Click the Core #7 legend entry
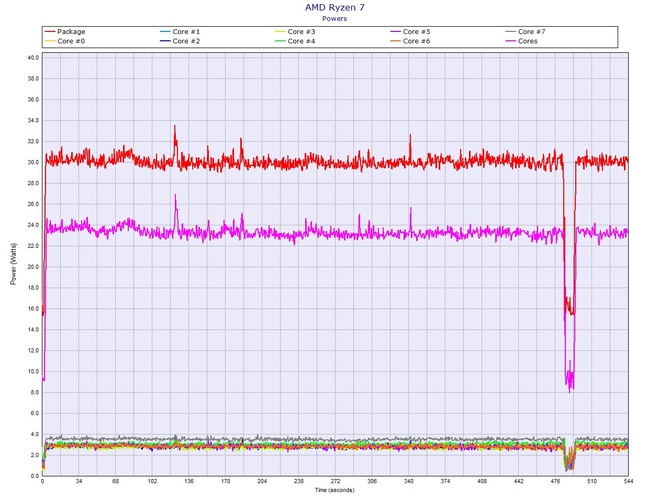670x502 pixels. [525, 32]
